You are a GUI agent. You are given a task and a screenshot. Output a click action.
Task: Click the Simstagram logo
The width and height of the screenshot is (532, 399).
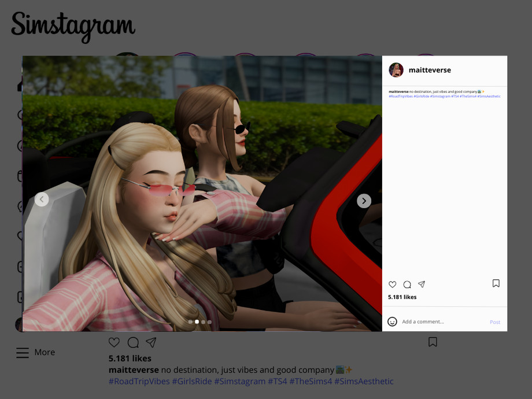[73, 26]
